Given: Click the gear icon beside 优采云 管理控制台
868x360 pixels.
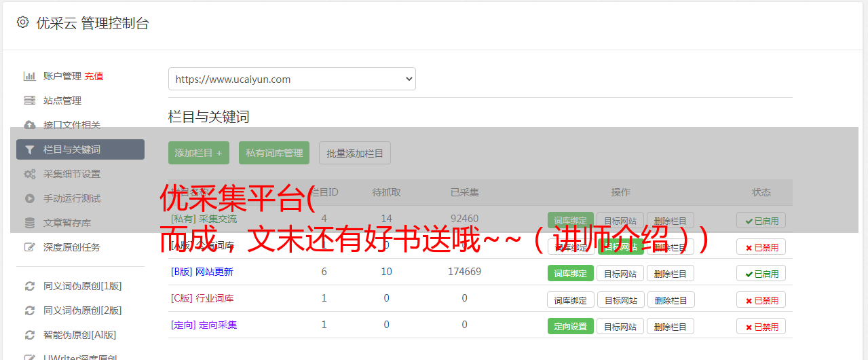Looking at the screenshot, I should click(22, 22).
